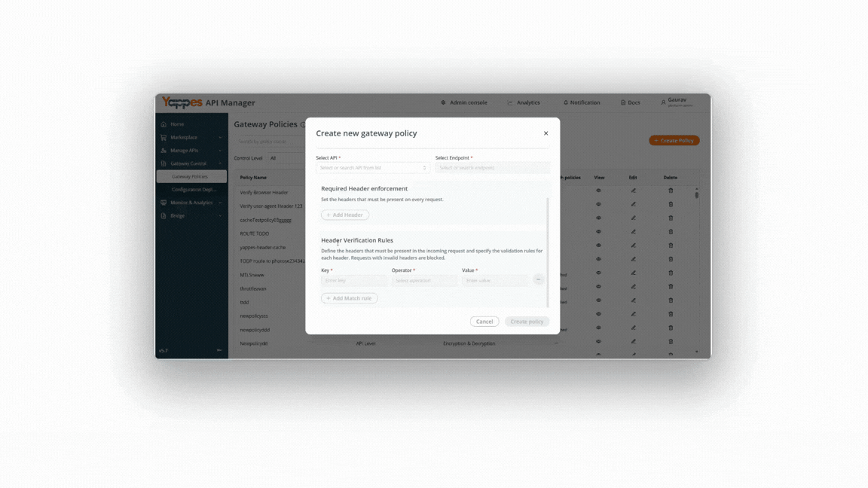Viewport: 868px width, 488px height.
Task: View the yappes-header-cache policy
Action: [598, 245]
